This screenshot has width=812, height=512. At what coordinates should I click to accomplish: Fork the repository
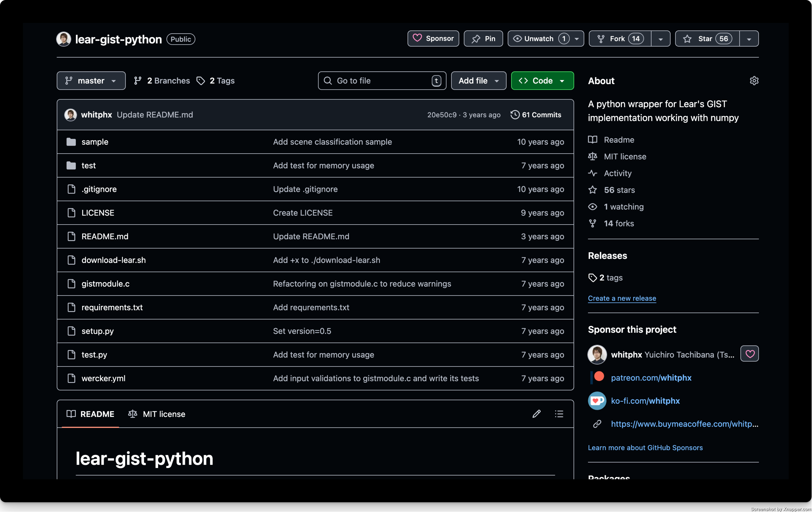tap(620, 39)
